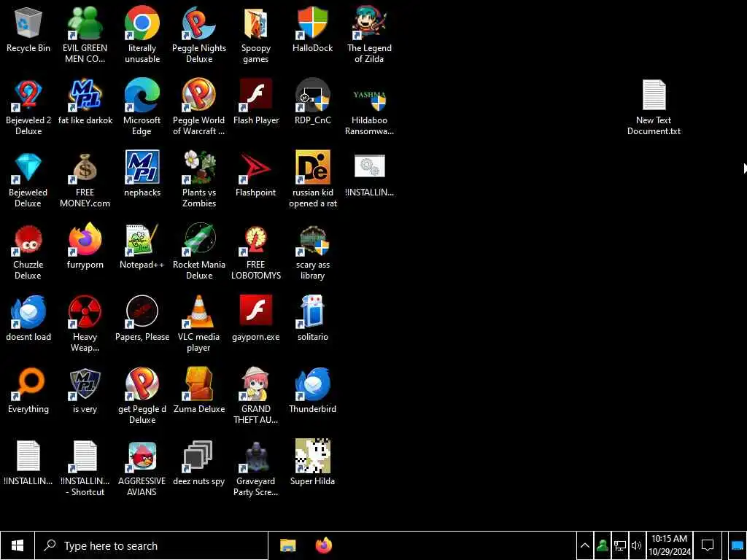
Task: Open the Spoopy games folder
Action: 256,35
